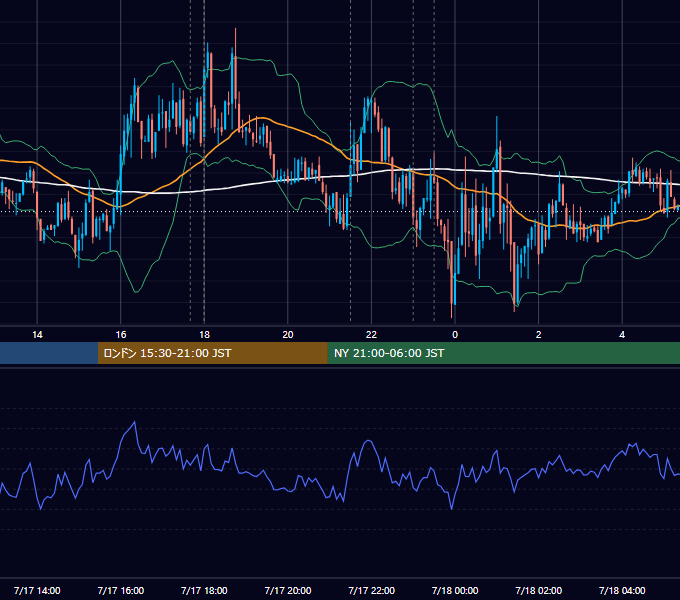Image resolution: width=680 pixels, height=600 pixels.
Task: Click the 2 hour axis label
Action: (x=539, y=335)
